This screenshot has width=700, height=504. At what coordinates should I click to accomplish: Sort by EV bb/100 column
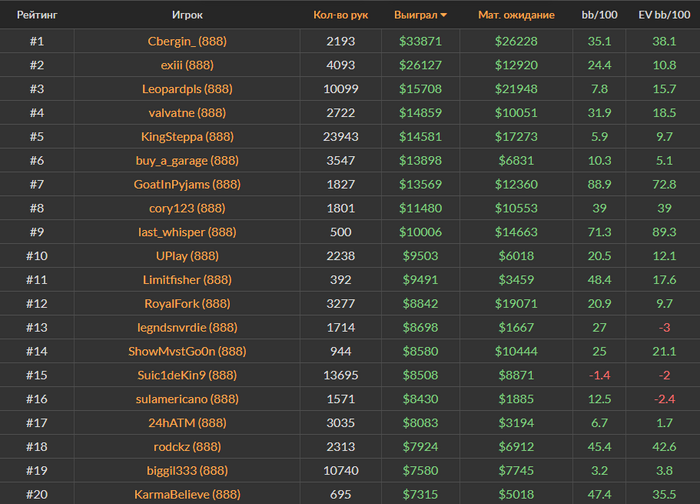coord(664,15)
